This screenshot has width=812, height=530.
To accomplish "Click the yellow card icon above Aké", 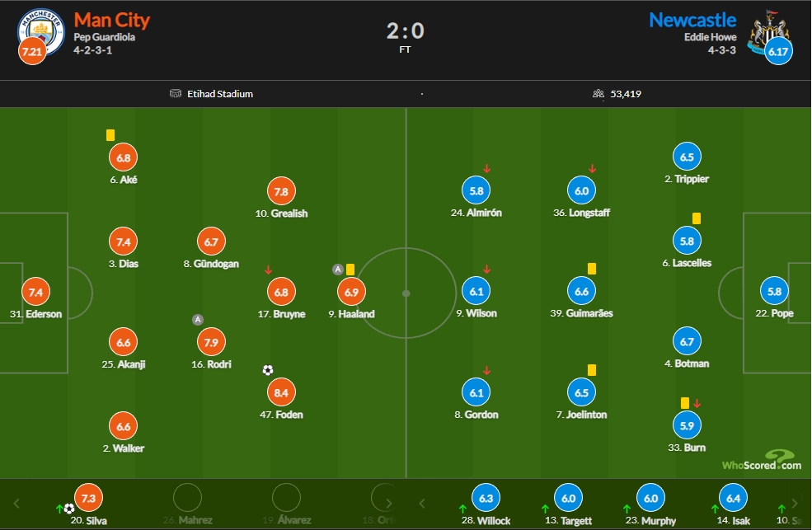I will (110, 135).
